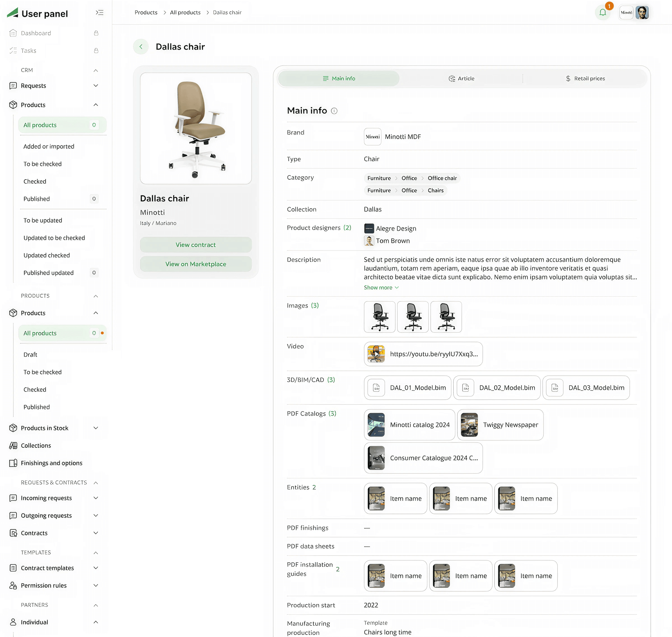This screenshot has width=672, height=637.
Task: Click the Incoming requests icon
Action: pos(13,498)
